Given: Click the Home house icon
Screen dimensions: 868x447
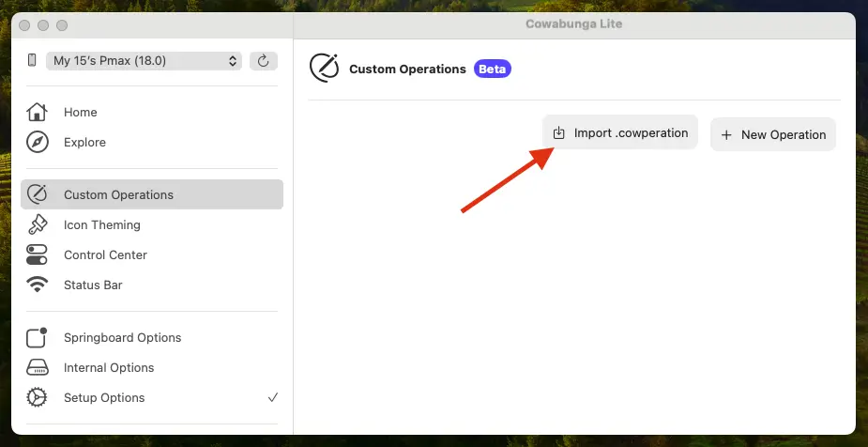Looking at the screenshot, I should coord(38,112).
